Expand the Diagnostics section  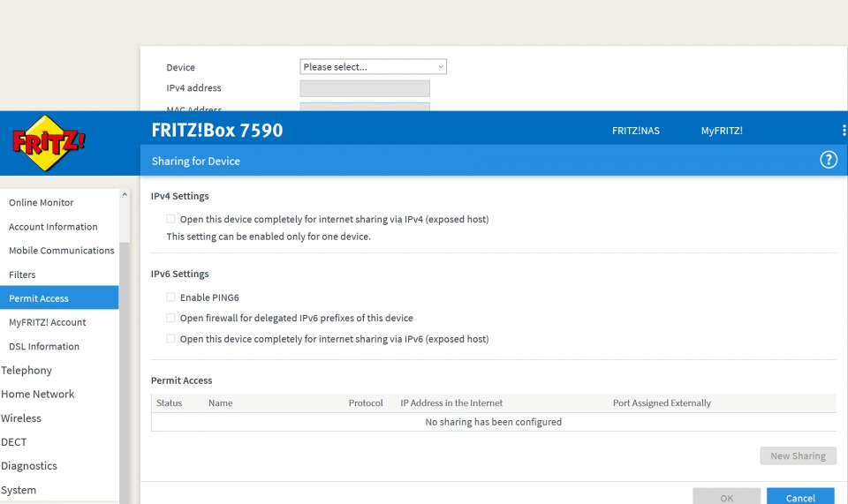[28, 466]
